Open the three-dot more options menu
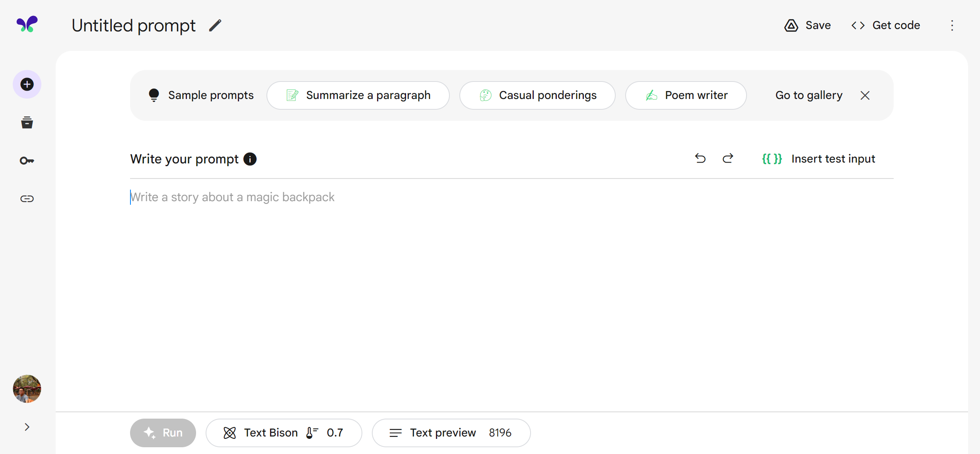Viewport: 980px width, 454px height. click(952, 25)
